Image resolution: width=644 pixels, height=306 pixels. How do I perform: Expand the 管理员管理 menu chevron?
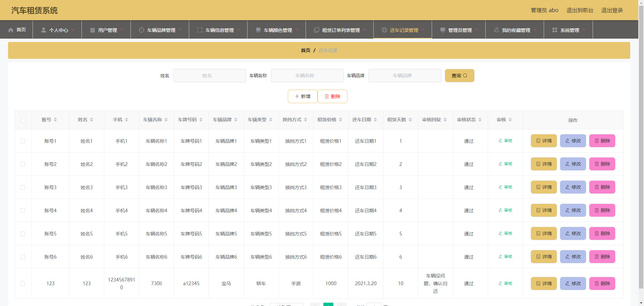click(477, 30)
